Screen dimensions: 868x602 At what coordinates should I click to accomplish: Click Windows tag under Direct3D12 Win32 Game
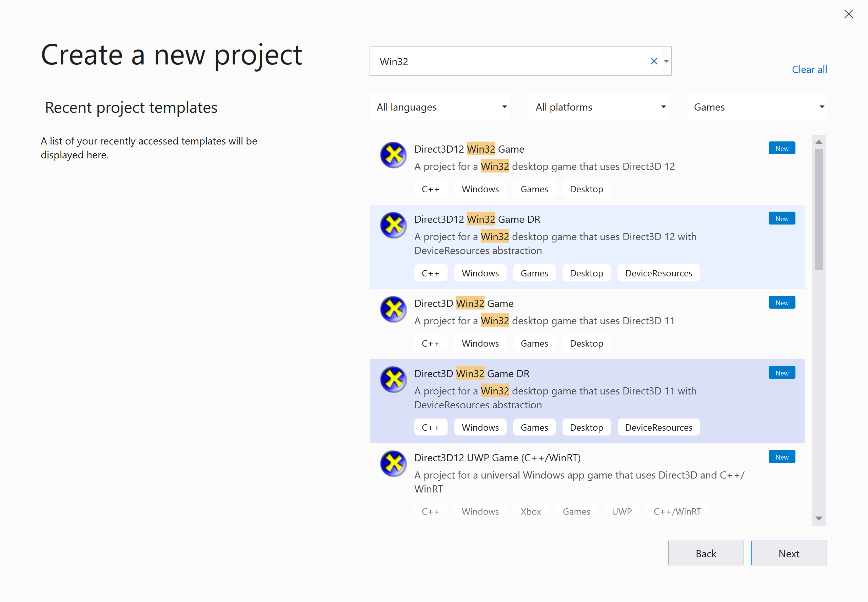480,189
